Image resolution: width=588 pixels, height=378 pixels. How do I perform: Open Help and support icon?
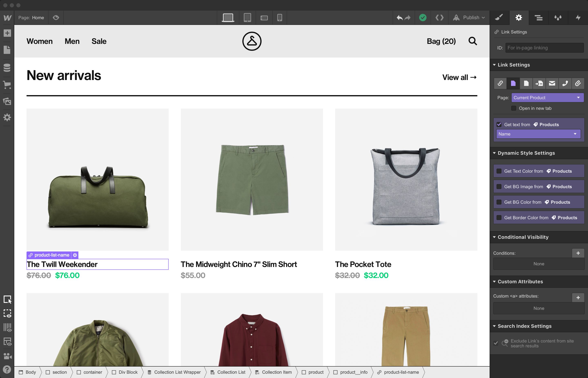click(7, 369)
